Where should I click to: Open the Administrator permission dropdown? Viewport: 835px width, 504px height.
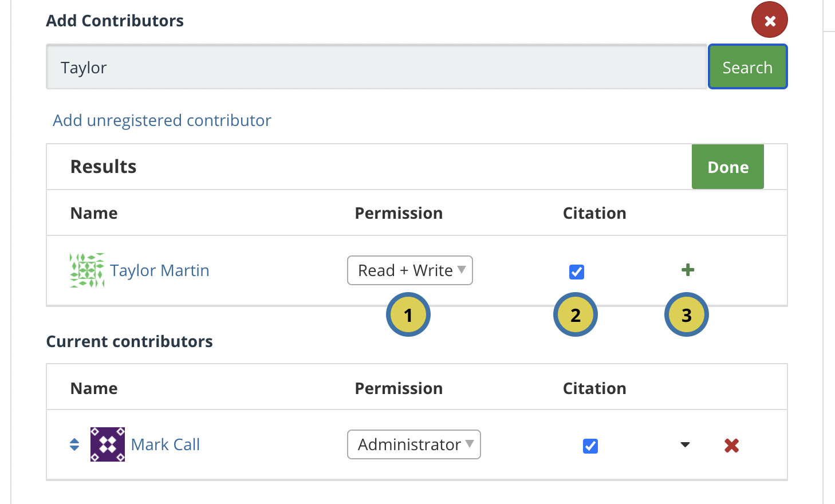click(x=413, y=444)
